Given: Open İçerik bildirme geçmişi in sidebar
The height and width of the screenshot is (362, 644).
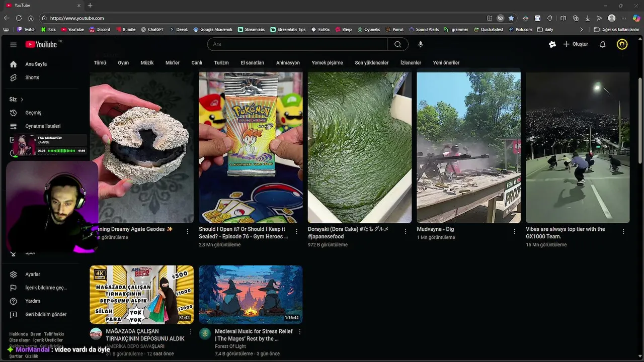Looking at the screenshot, I should (46, 288).
